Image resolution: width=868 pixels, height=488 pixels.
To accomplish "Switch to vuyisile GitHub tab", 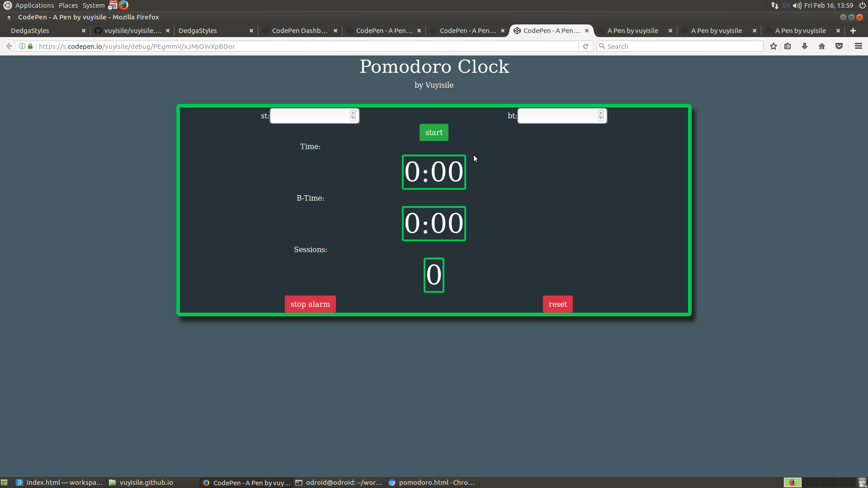I will point(132,31).
